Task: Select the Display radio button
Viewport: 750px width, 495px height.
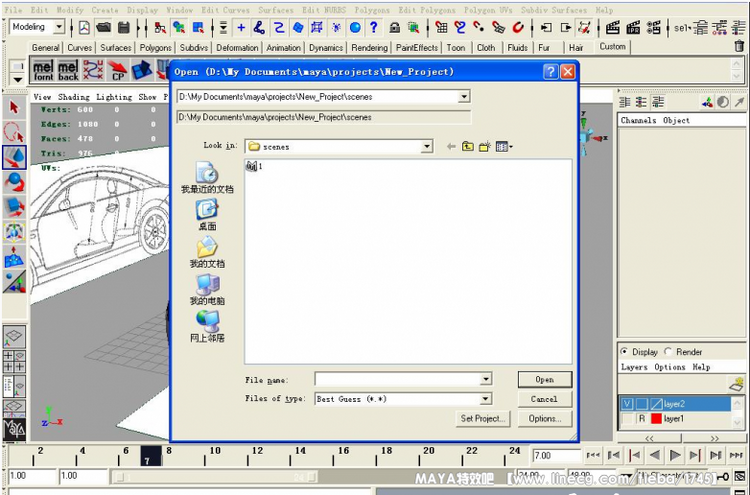Action: (x=625, y=352)
